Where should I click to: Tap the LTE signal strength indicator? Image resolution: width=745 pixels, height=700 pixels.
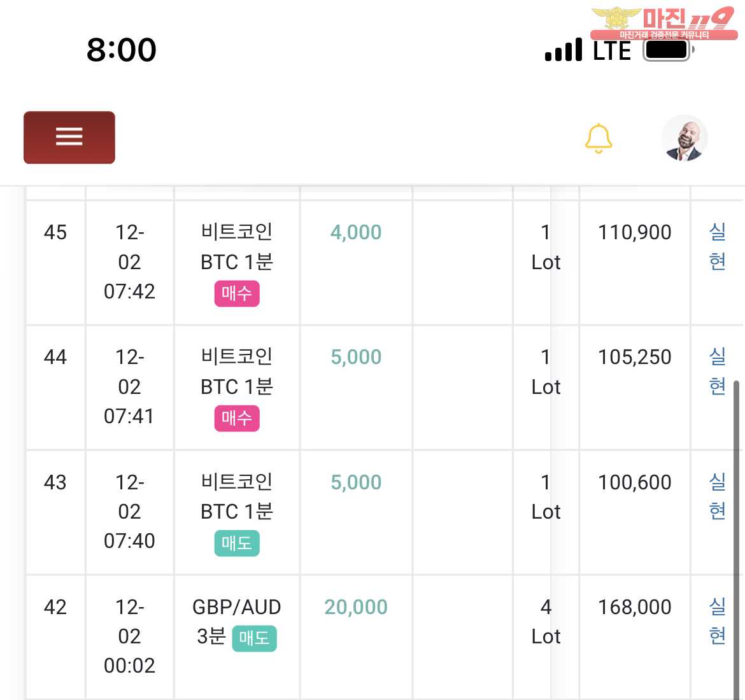588,50
